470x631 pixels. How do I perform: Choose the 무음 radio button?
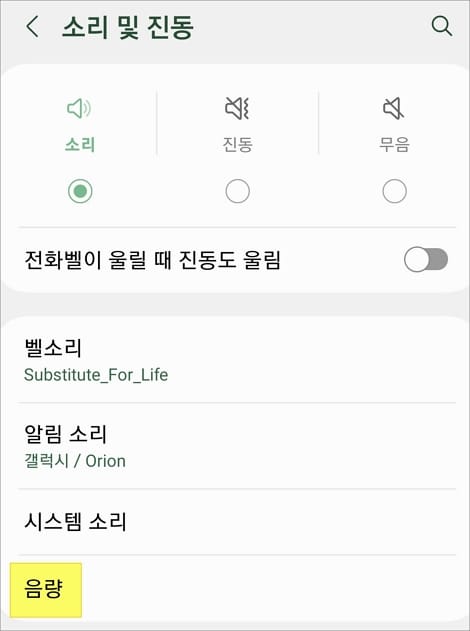click(394, 191)
